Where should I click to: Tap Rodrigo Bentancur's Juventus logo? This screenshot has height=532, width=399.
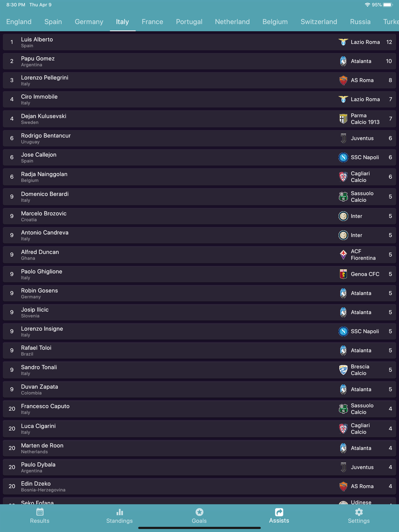tap(343, 138)
